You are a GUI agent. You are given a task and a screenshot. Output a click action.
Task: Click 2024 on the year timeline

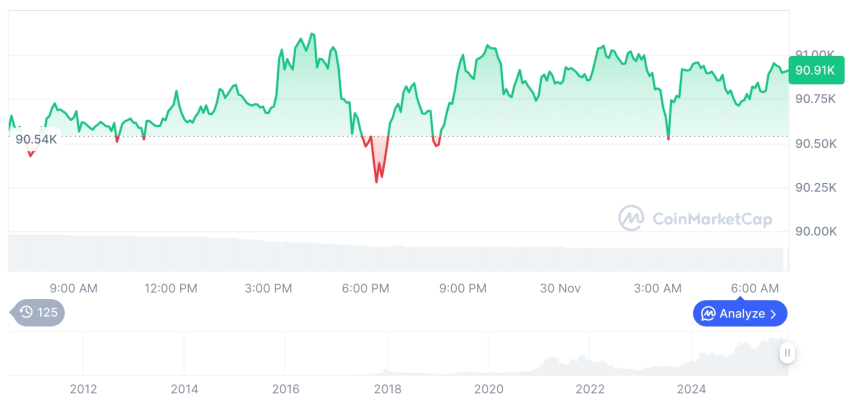[692, 389]
